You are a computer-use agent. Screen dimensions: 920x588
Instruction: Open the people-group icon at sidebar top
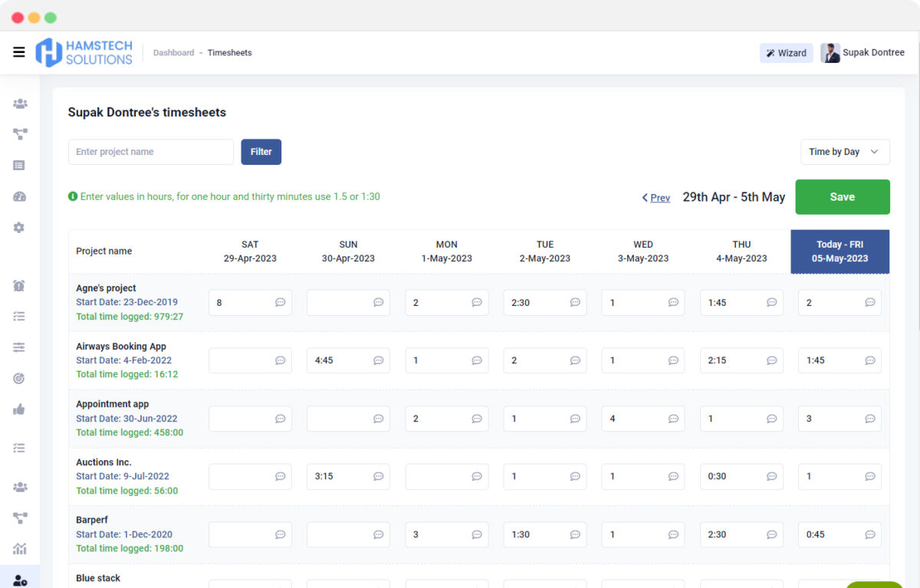coord(20,103)
